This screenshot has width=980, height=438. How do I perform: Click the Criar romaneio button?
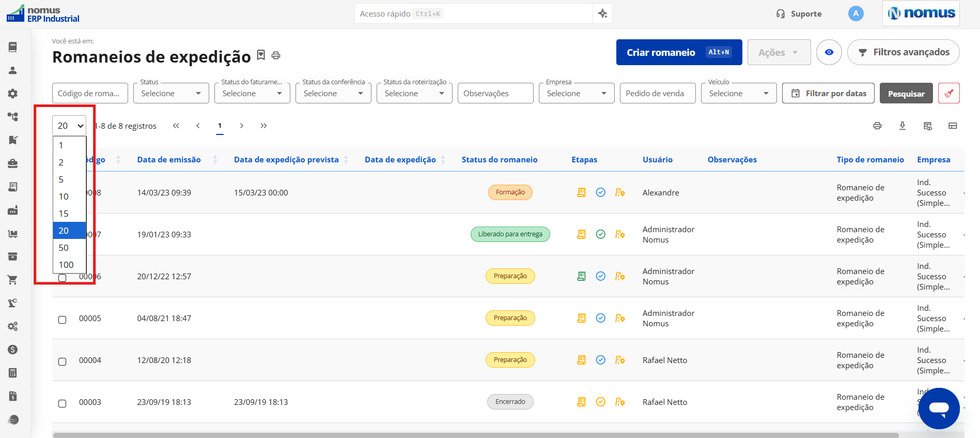click(x=679, y=52)
